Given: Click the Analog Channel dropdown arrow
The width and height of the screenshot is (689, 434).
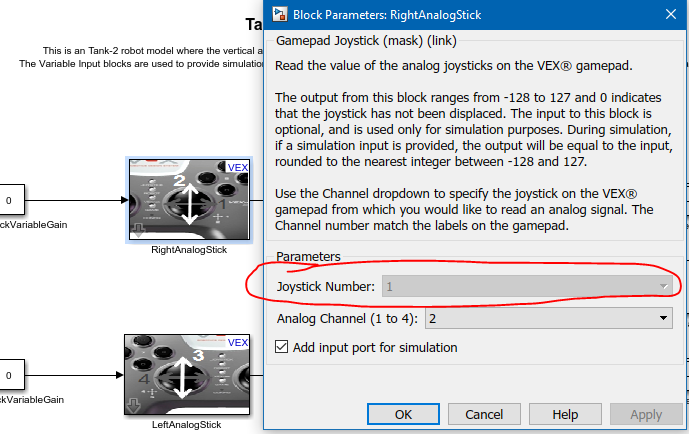Looking at the screenshot, I should coord(663,318).
